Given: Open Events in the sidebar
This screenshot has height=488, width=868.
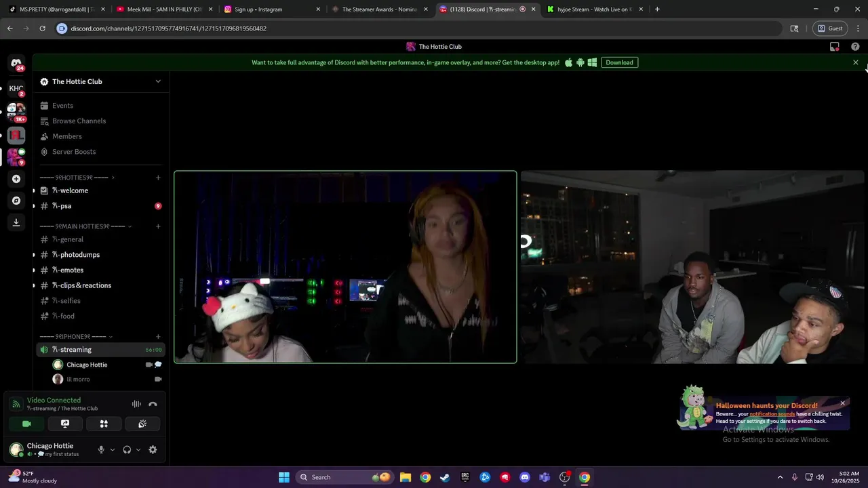Looking at the screenshot, I should pyautogui.click(x=100, y=106).
